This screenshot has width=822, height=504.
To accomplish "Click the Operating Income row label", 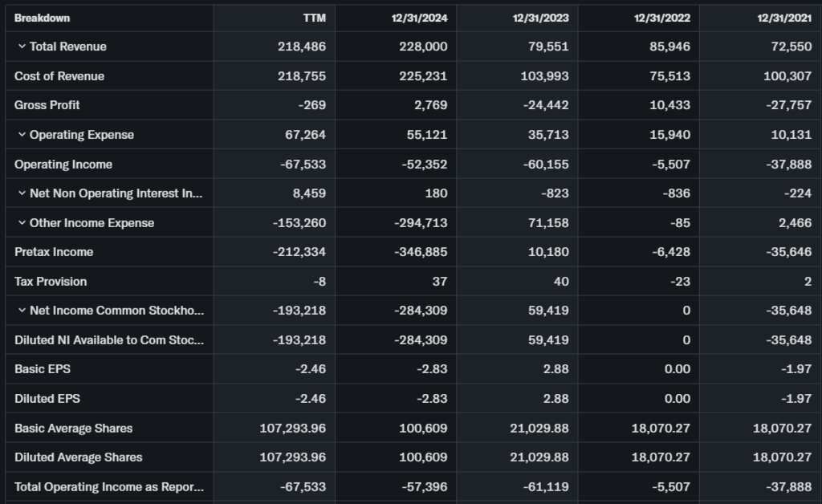I will (63, 165).
